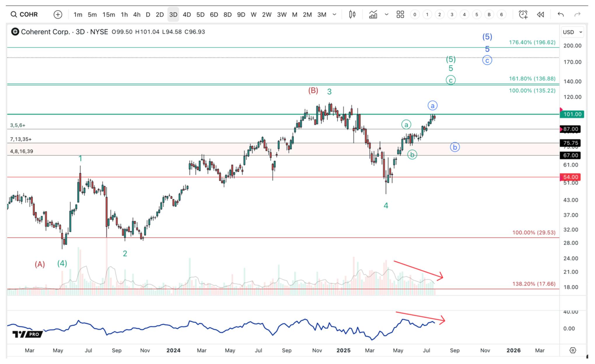Expand the timeframe list chevron after 3M
The height and width of the screenshot is (364, 595).
click(x=334, y=14)
